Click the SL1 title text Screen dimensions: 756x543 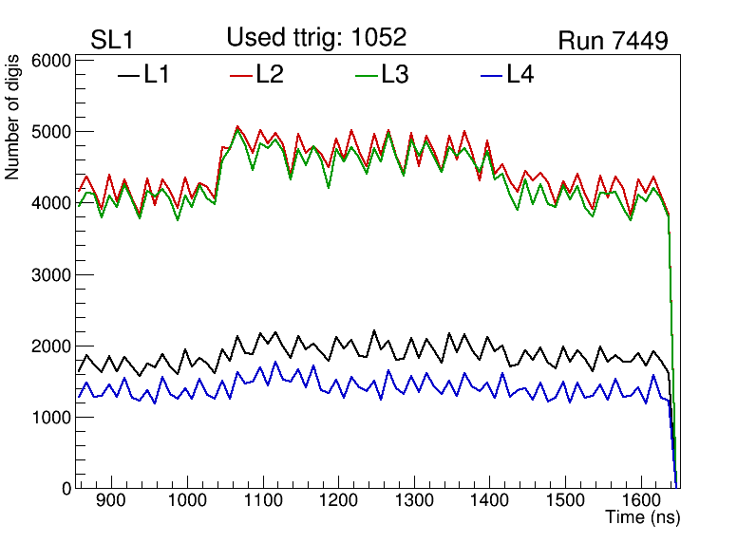pos(112,40)
